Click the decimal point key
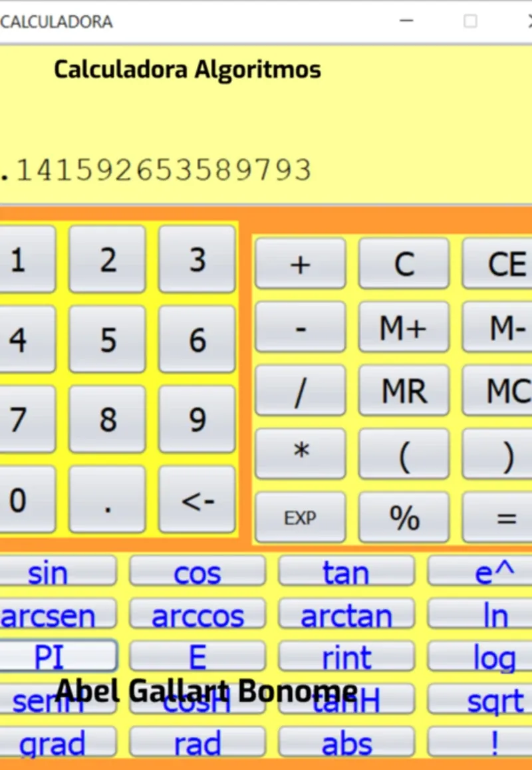Viewport: 532px width, 770px height. pos(107,499)
